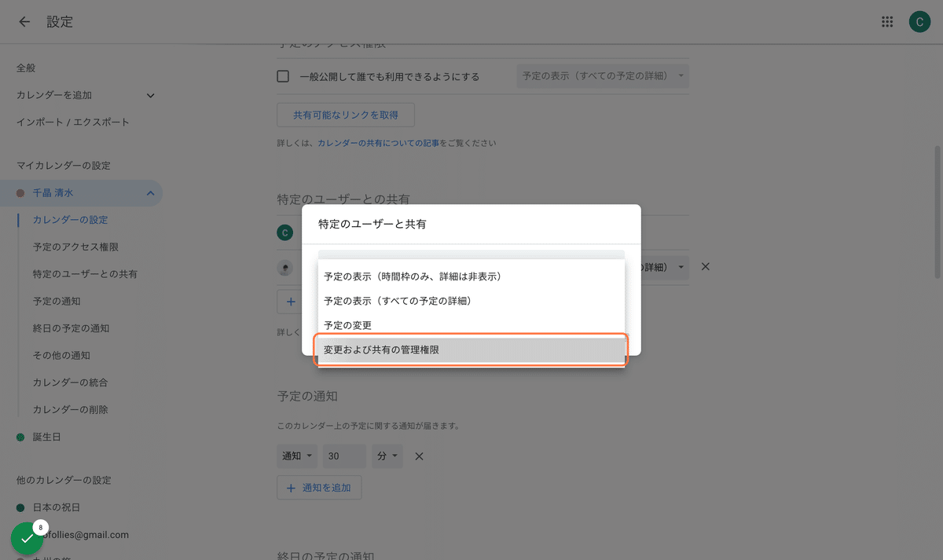Click the 特定のユーザーと共有 dialog title
The image size is (943, 560).
pos(372,225)
